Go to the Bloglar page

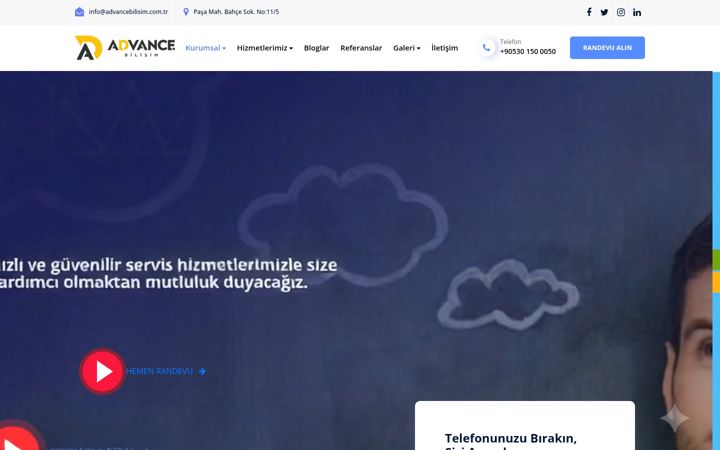tap(316, 48)
